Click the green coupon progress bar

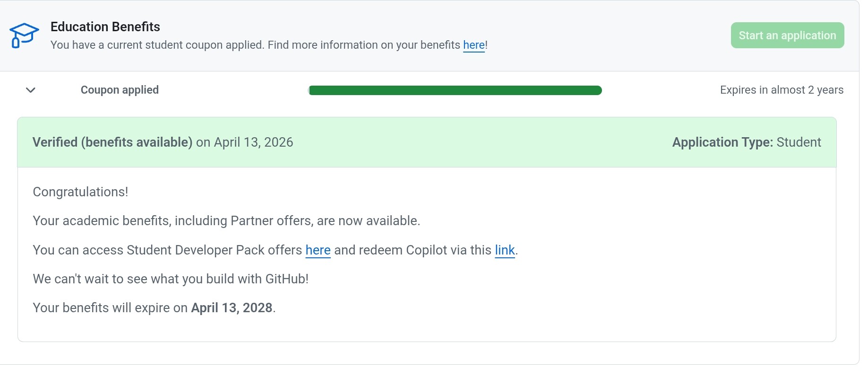pyautogui.click(x=455, y=90)
